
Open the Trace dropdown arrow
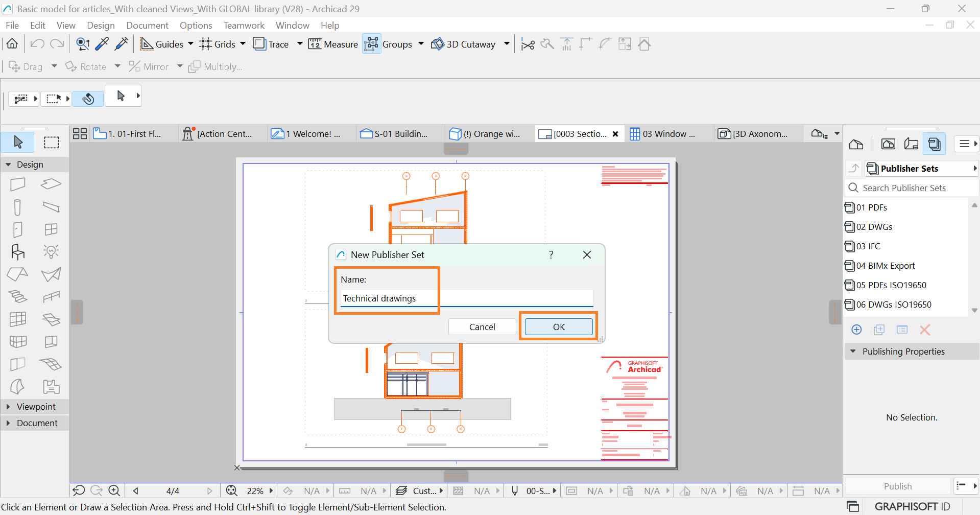[300, 44]
